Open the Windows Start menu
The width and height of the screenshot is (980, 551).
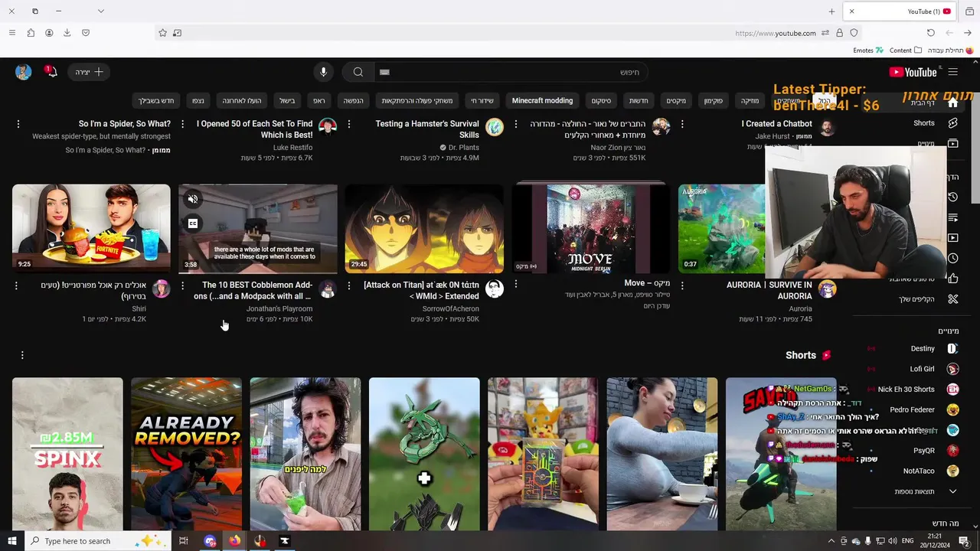11,541
